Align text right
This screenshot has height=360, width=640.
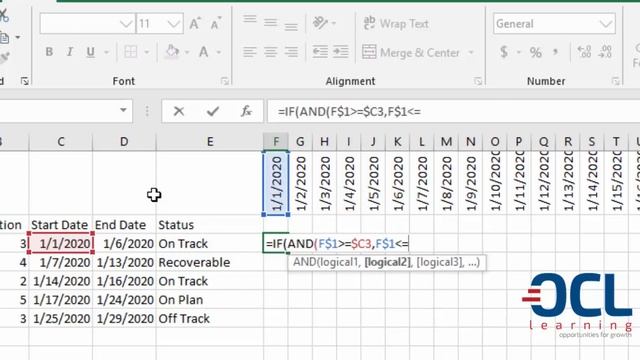291,52
